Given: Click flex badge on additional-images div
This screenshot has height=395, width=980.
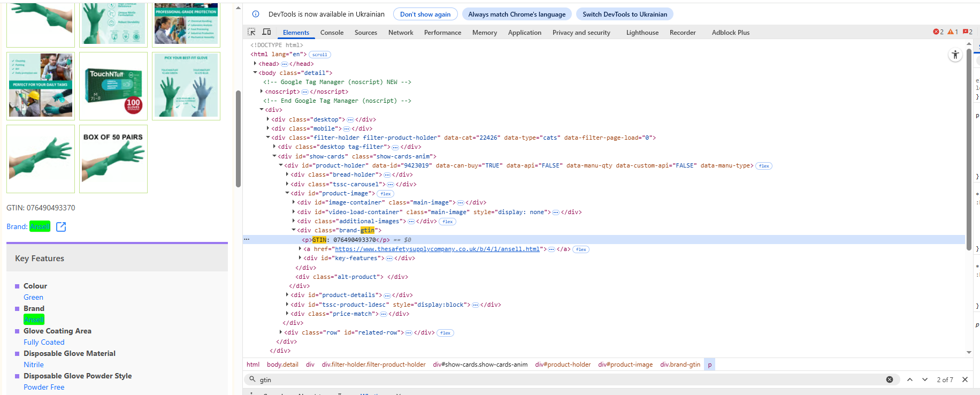Looking at the screenshot, I should pos(448,222).
